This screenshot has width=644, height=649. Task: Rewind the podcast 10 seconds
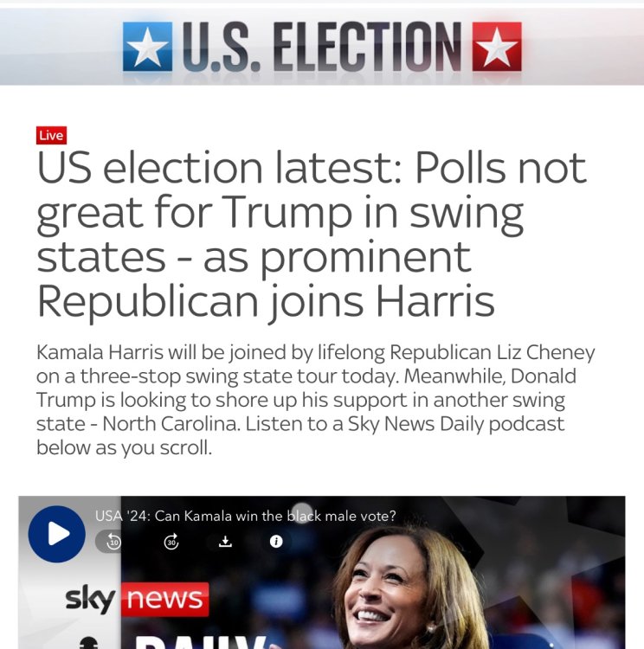(113, 542)
